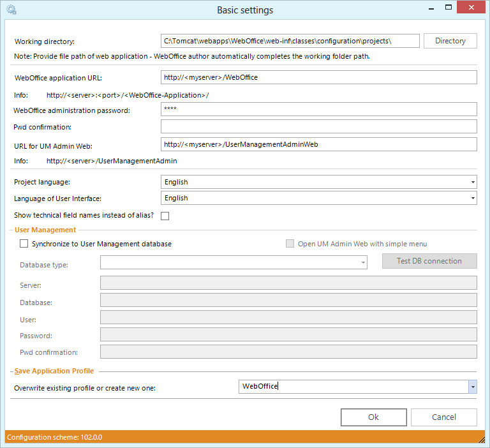Click the gear icon in the title bar

11,10
